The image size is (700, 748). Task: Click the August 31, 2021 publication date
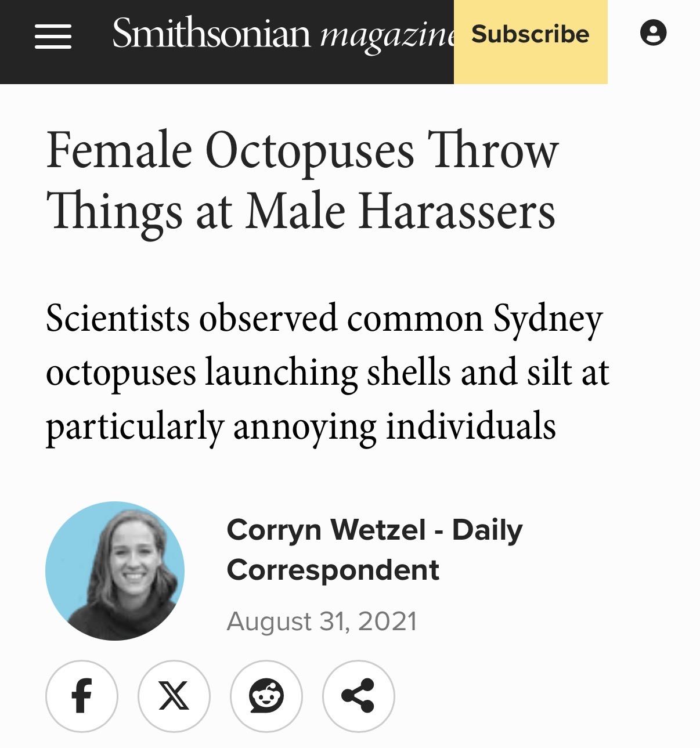pos(322,621)
